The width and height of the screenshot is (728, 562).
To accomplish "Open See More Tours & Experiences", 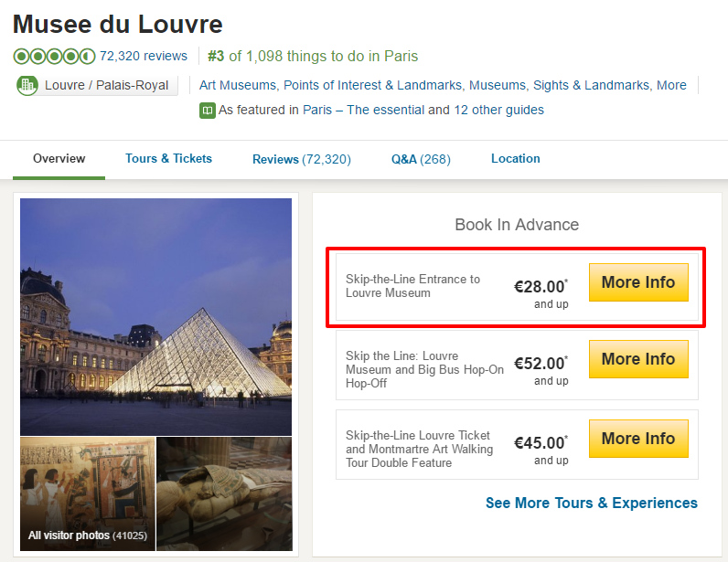I will tap(591, 504).
